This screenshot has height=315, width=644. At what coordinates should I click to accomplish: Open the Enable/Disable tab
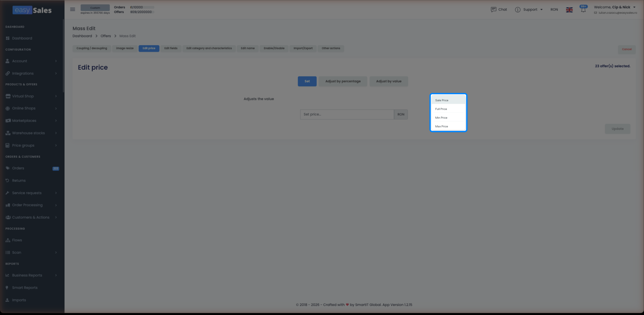(274, 48)
